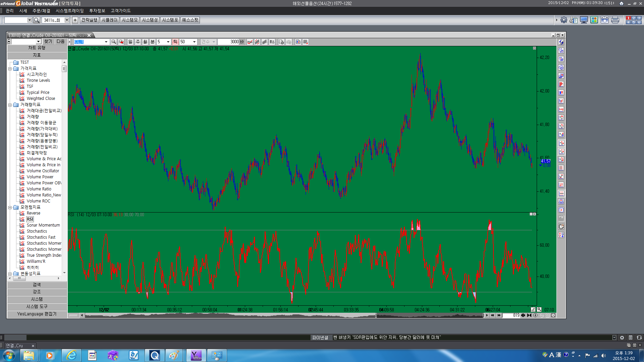644x362 pixels.
Task: Click the zoom-in plus circle icon
Action: pos(535,315)
